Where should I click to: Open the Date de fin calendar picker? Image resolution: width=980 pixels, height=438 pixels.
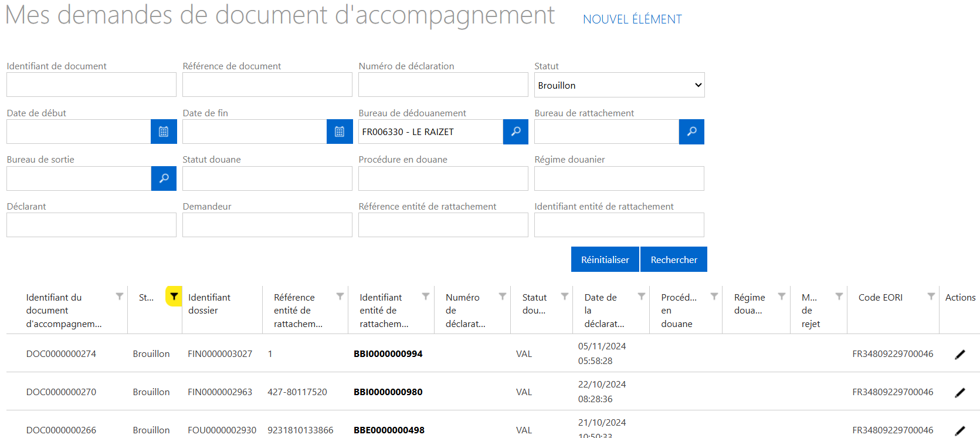(340, 132)
